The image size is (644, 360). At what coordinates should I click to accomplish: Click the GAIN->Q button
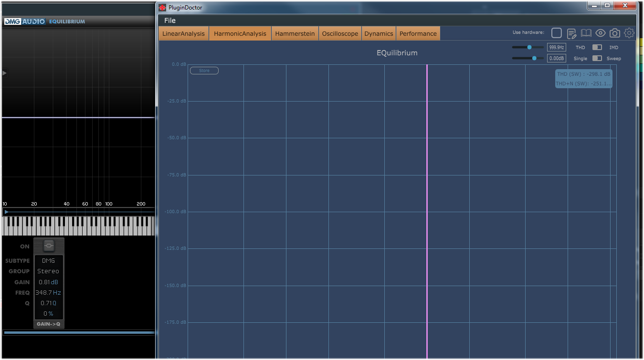pos(49,324)
